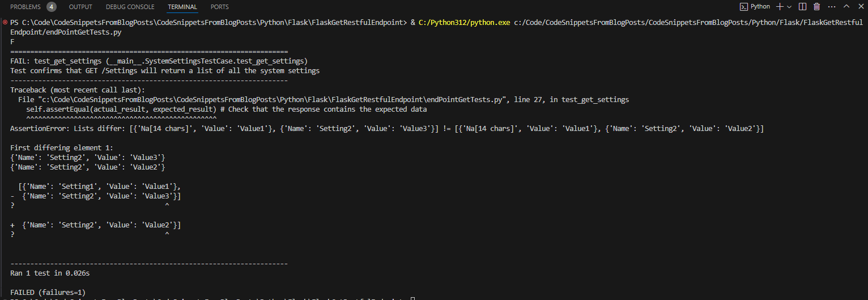Screen dimensions: 868x300
Task: Click the Python terminal name label
Action: (x=760, y=7)
